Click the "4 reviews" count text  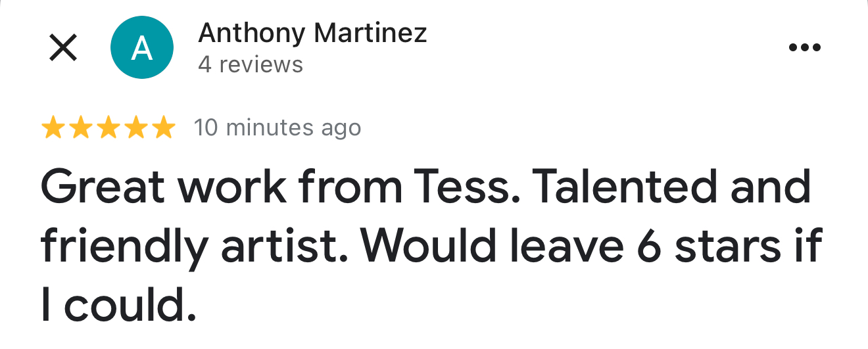point(251,65)
